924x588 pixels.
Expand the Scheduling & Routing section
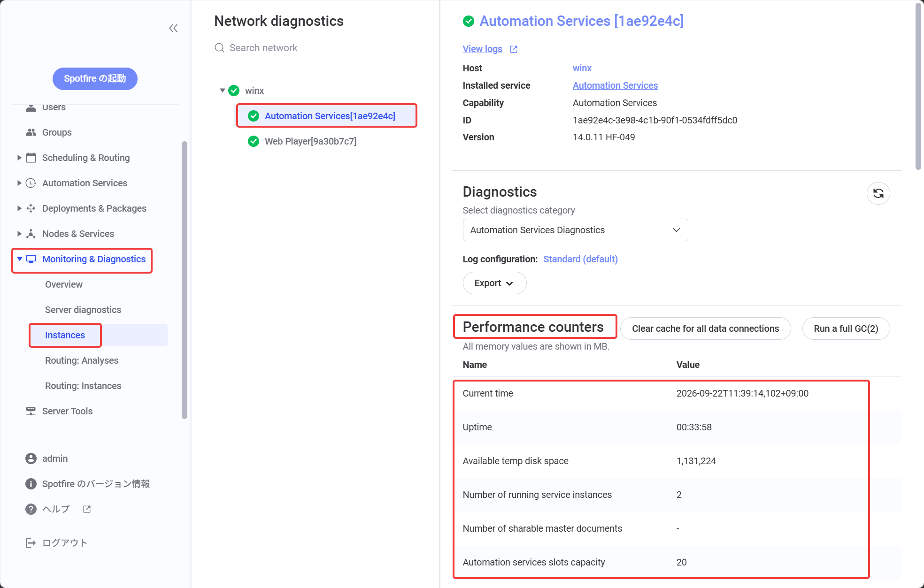[x=19, y=158]
